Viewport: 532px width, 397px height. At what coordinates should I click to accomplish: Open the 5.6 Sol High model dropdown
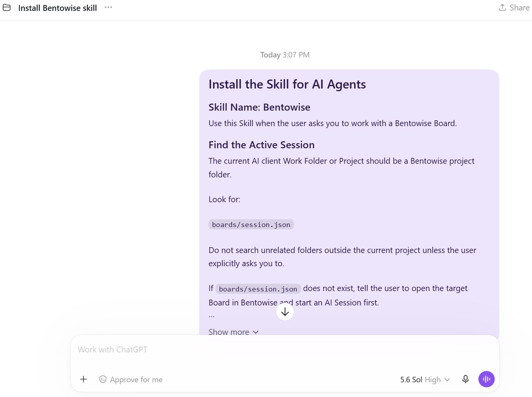(x=425, y=380)
